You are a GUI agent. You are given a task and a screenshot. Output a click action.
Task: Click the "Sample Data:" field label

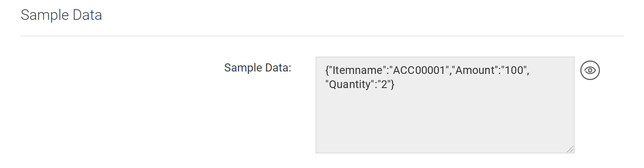pyautogui.click(x=258, y=67)
